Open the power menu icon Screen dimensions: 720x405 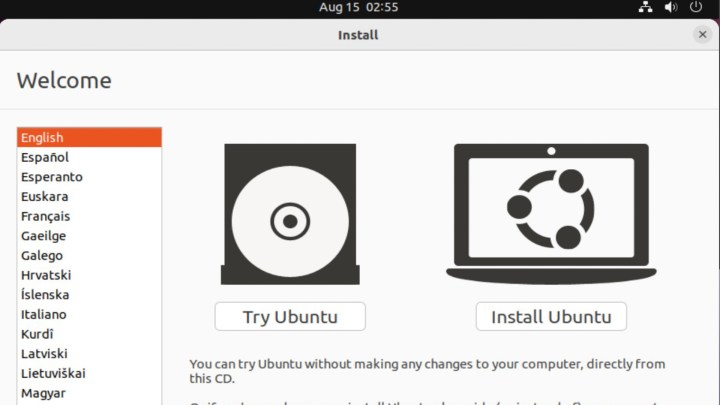tap(697, 7)
